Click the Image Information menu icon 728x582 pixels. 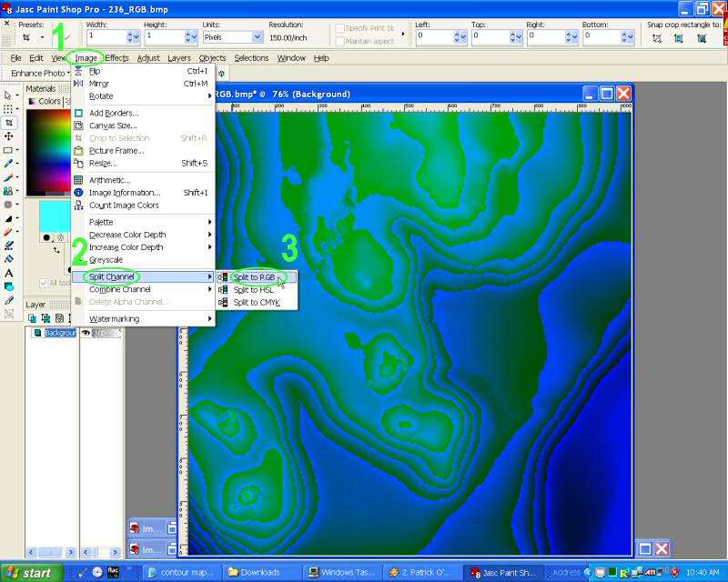click(78, 193)
